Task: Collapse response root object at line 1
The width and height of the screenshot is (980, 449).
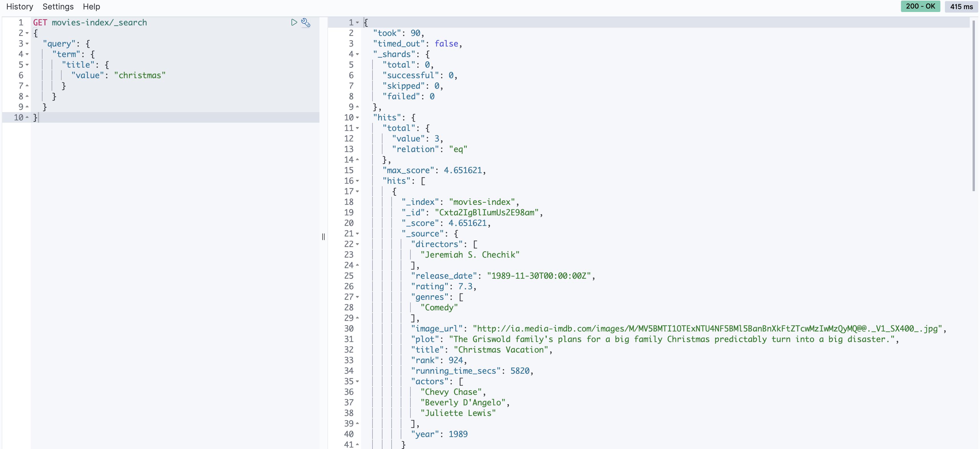Action: point(358,23)
